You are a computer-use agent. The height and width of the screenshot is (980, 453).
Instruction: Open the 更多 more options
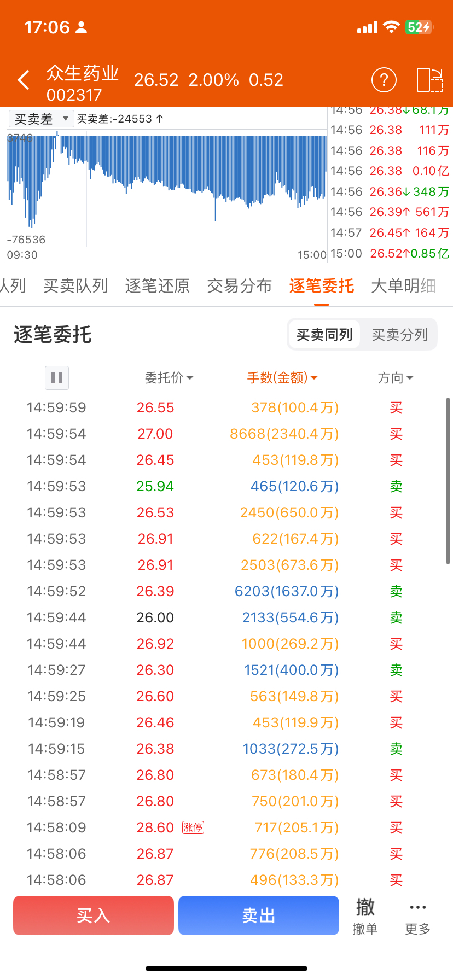tap(418, 916)
